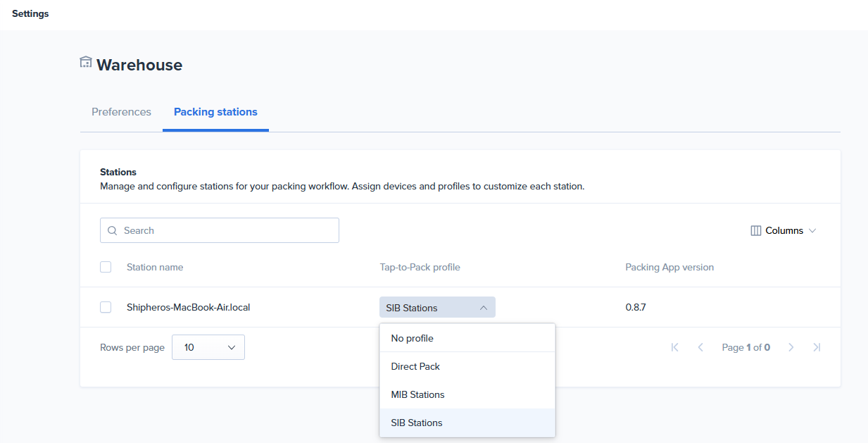The width and height of the screenshot is (868, 443).
Task: Select Direct Pack profile option
Action: point(415,366)
